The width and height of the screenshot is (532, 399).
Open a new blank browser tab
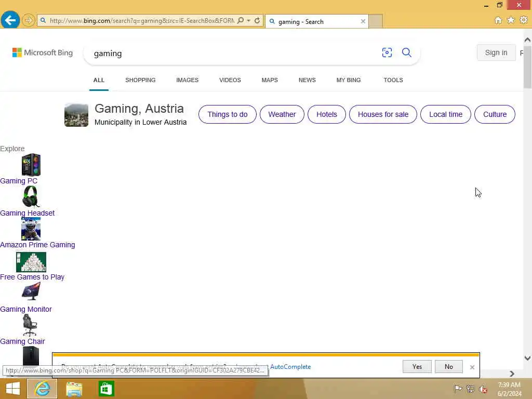376,21
